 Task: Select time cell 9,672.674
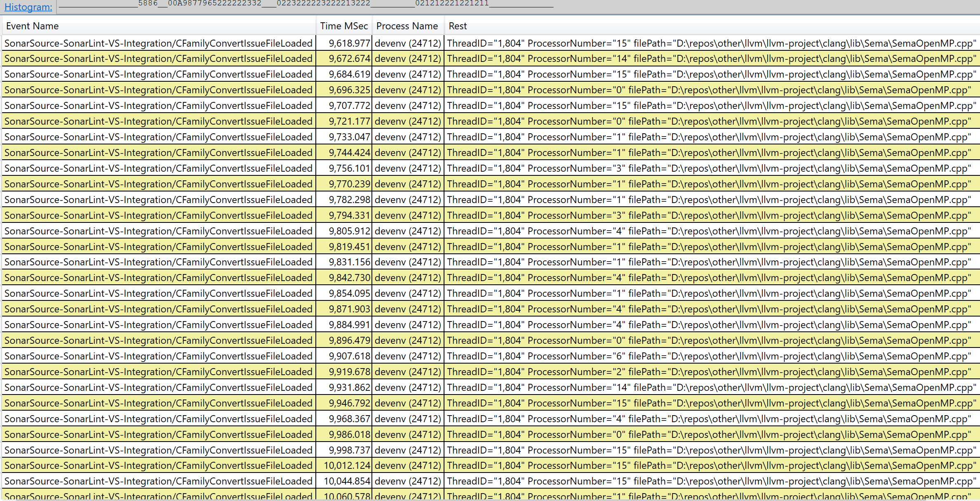point(349,59)
